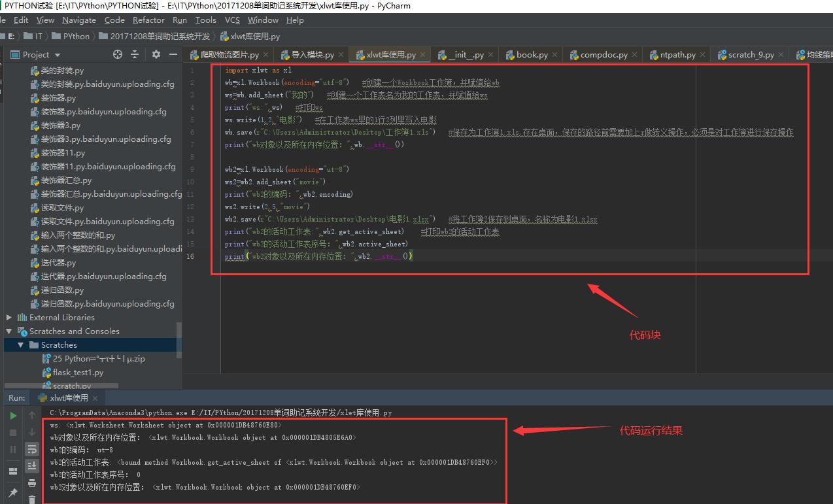This screenshot has width=833, height=504.
Task: Click the locate current file crosshair icon
Action: (x=118, y=55)
